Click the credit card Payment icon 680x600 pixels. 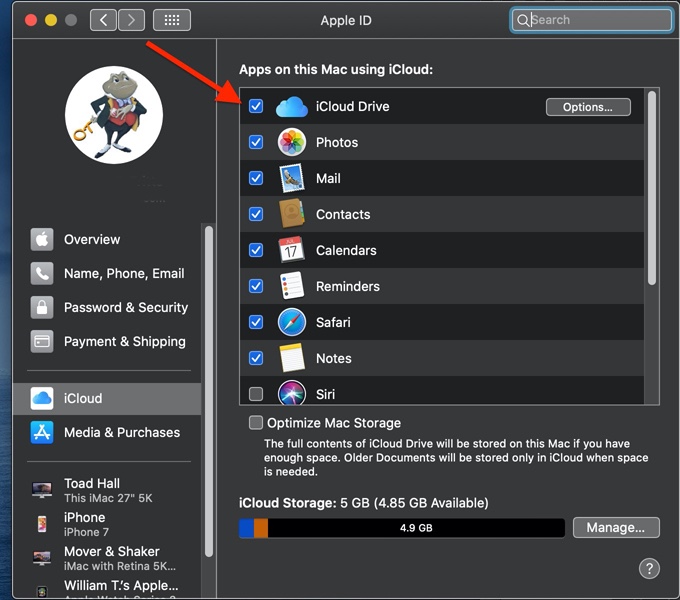(42, 342)
